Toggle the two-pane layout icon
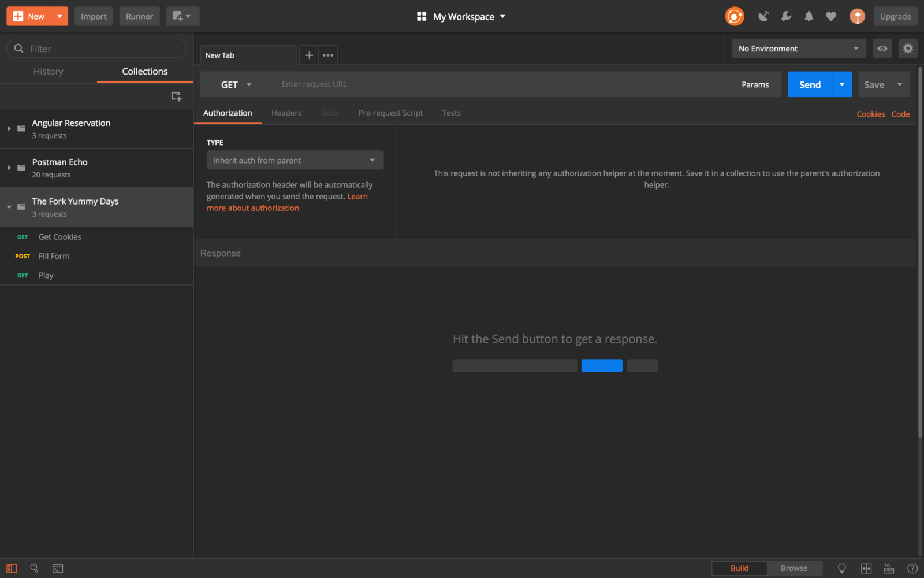The height and width of the screenshot is (578, 924). [866, 568]
